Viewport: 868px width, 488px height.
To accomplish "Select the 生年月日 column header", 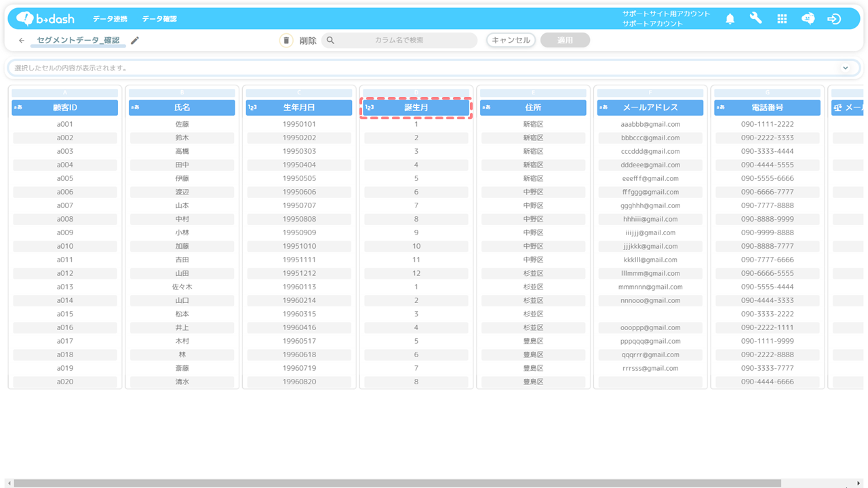I will [x=299, y=107].
